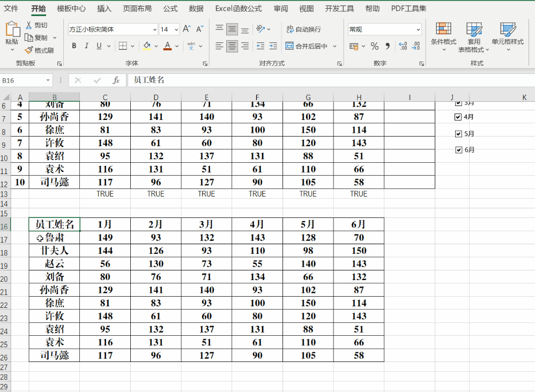Click the formula bar Cancel X button
Image resolution: width=535 pixels, height=392 pixels.
[x=78, y=80]
